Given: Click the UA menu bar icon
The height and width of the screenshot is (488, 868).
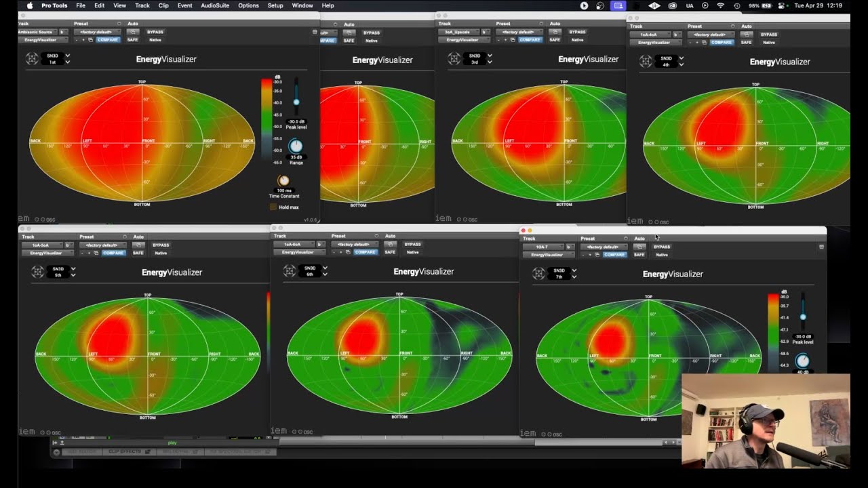Looking at the screenshot, I should coord(690,5).
